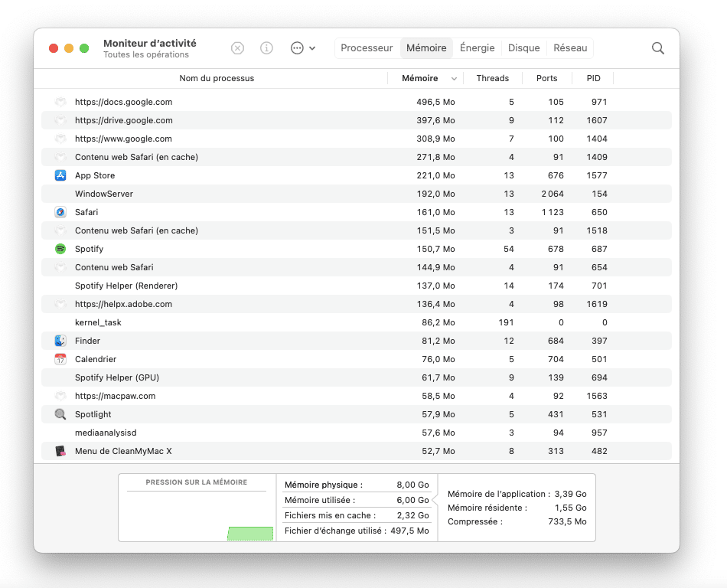Sort by Nom du processus column
This screenshot has width=727, height=588.
point(217,78)
